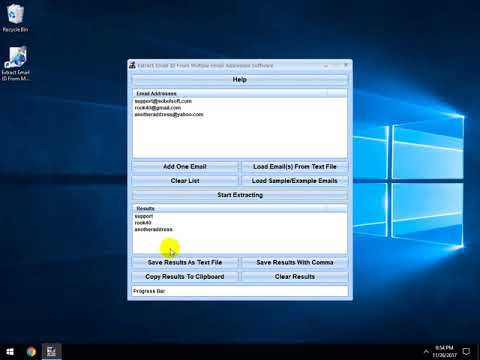Close the Extract Email ID window
480x360 pixels.
tap(346, 65)
